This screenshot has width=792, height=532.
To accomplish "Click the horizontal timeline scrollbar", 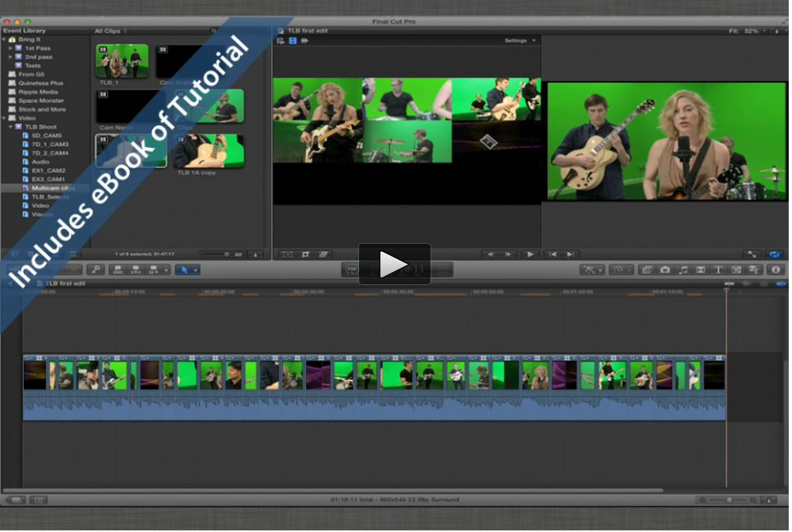I will [x=333, y=490].
